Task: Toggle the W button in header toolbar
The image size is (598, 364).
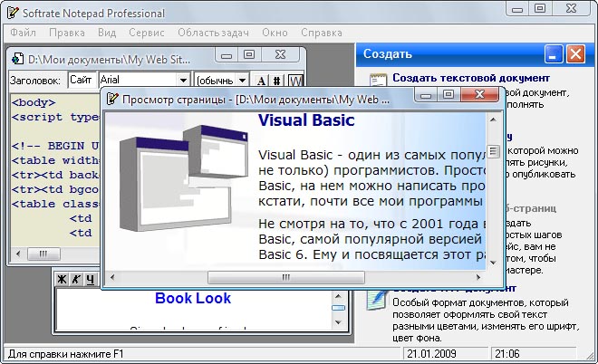Action: (x=294, y=81)
